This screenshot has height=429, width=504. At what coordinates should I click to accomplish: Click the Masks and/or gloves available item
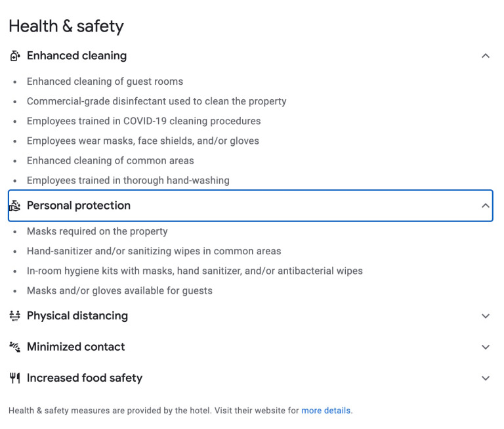tap(119, 290)
